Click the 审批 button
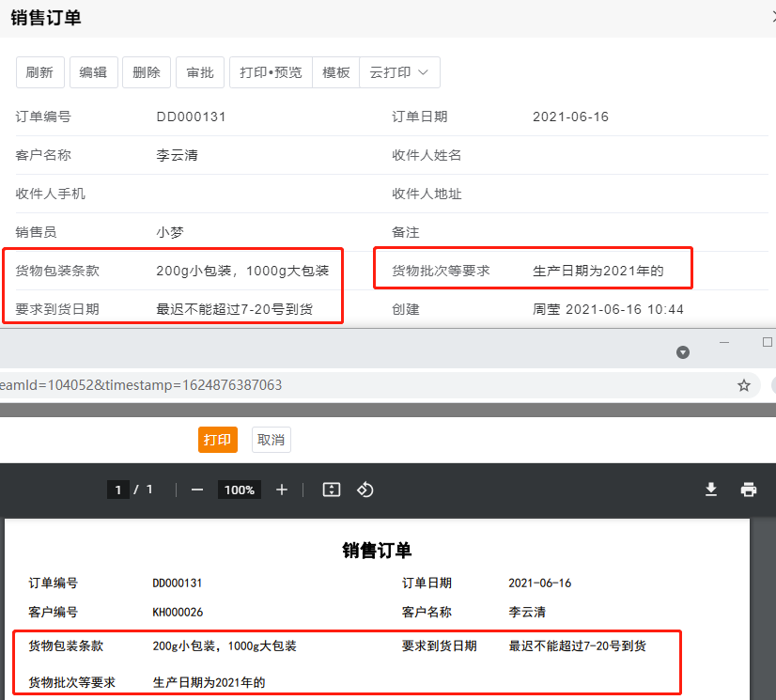Image resolution: width=776 pixels, height=700 pixels. (200, 72)
